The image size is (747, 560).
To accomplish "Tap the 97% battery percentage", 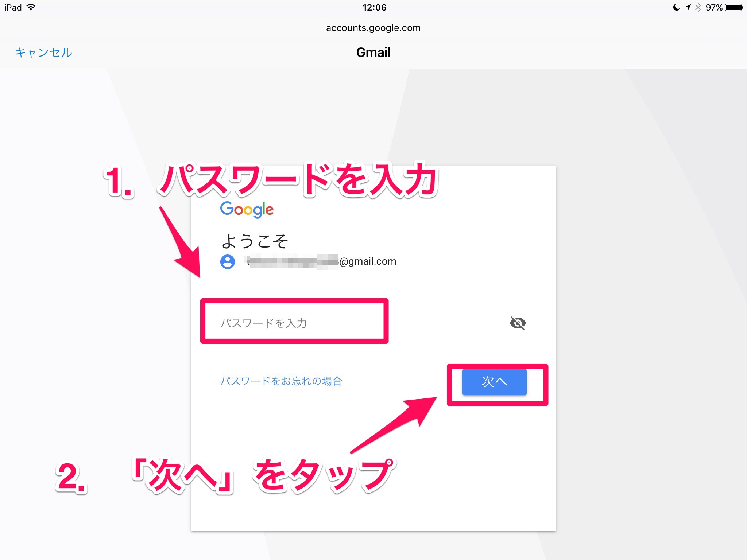I will (x=714, y=7).
